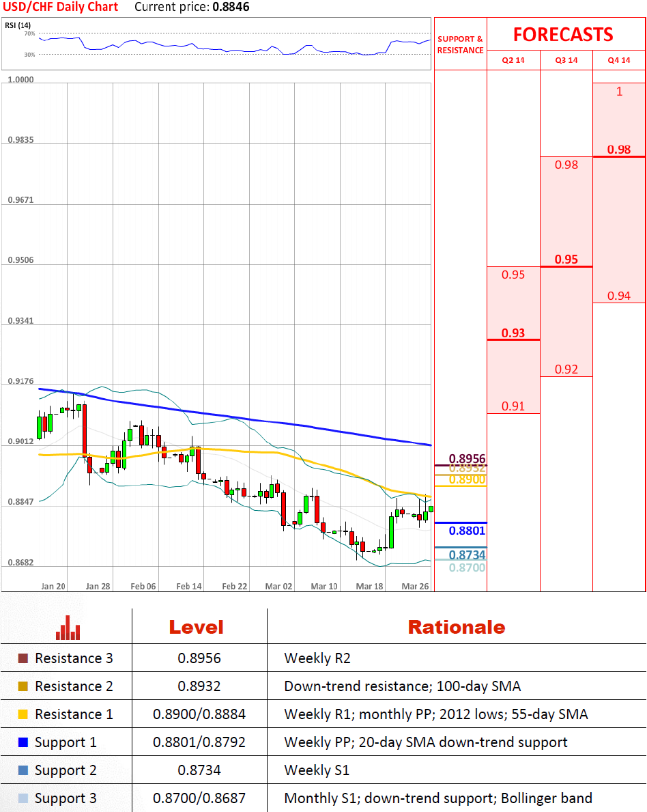Click the 0.8700/0.8687 level cell
This screenshot has width=647, height=812.
199,798
